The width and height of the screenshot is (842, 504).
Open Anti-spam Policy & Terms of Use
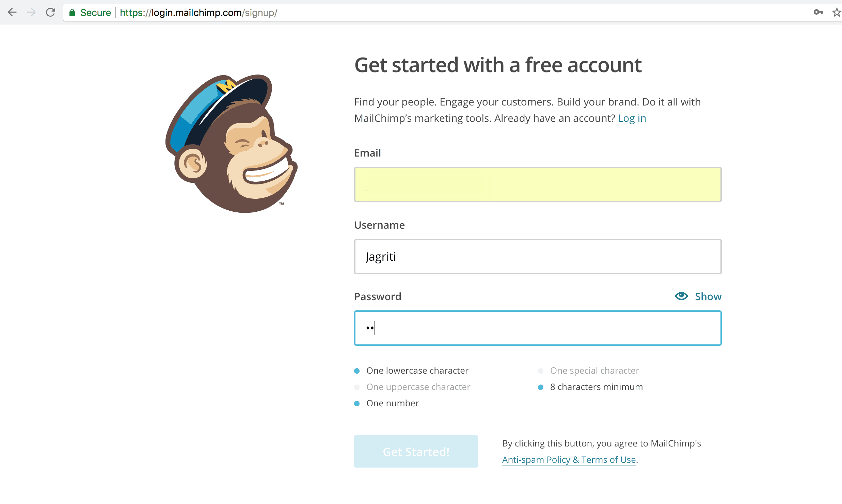[569, 459]
